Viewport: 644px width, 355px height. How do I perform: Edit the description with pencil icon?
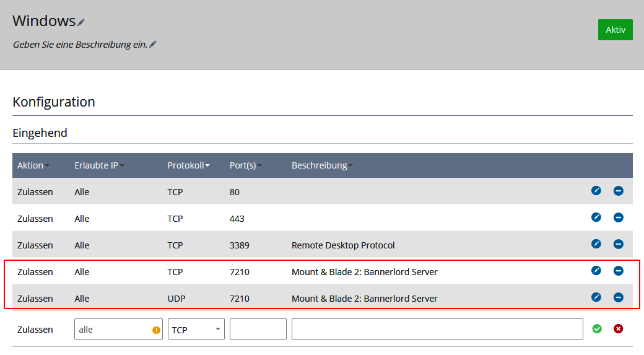click(153, 45)
